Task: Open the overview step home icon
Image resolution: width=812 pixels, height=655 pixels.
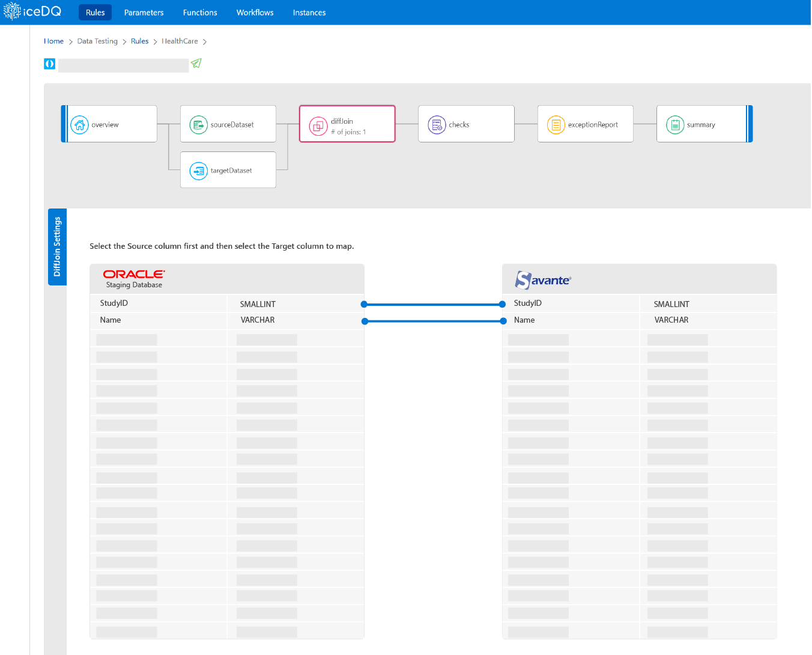Action: (79, 124)
